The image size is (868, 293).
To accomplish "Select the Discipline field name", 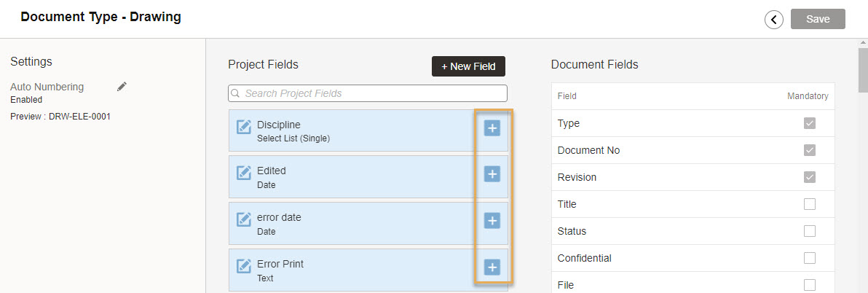I will pos(278,125).
